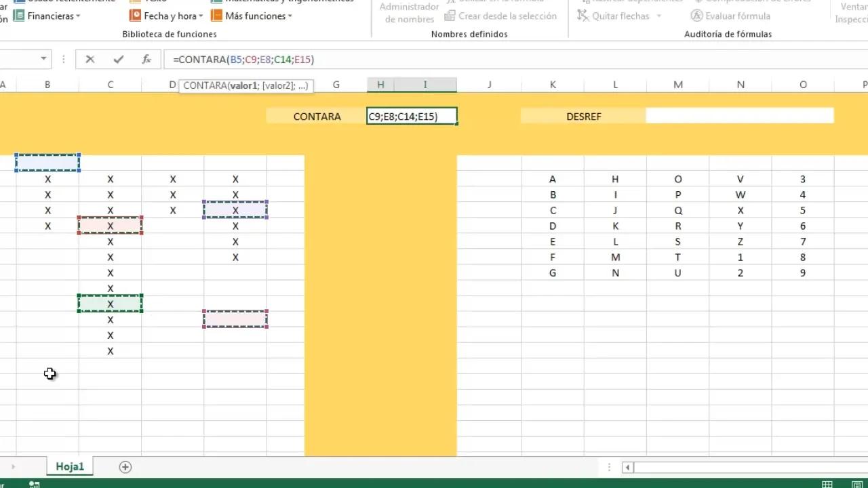868x488 pixels.
Task: Confirm the formula with the checkmark
Action: pos(119,60)
